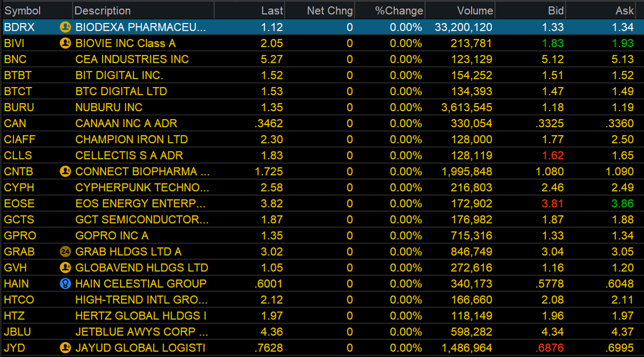Click CEA INDUSTRIES INC description

(132, 59)
